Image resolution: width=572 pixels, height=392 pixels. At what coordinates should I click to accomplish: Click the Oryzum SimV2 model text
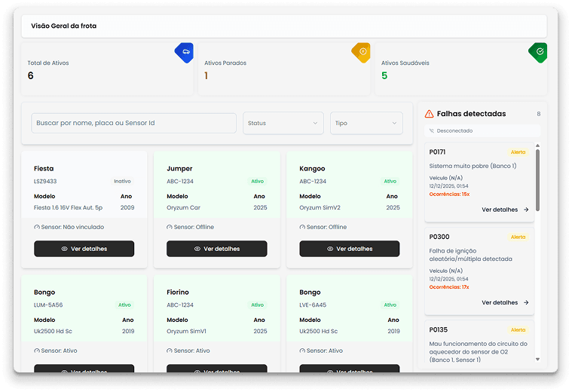tap(320, 207)
